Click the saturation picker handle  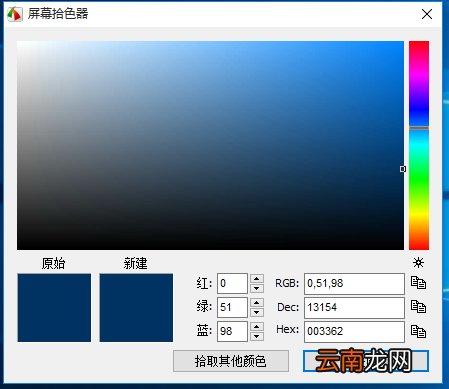coord(403,169)
